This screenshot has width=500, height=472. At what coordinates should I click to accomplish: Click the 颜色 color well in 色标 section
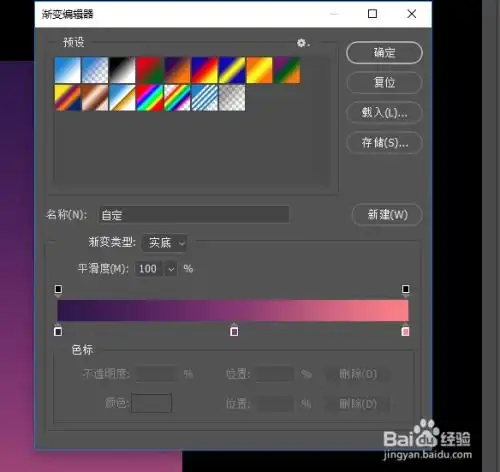point(152,403)
